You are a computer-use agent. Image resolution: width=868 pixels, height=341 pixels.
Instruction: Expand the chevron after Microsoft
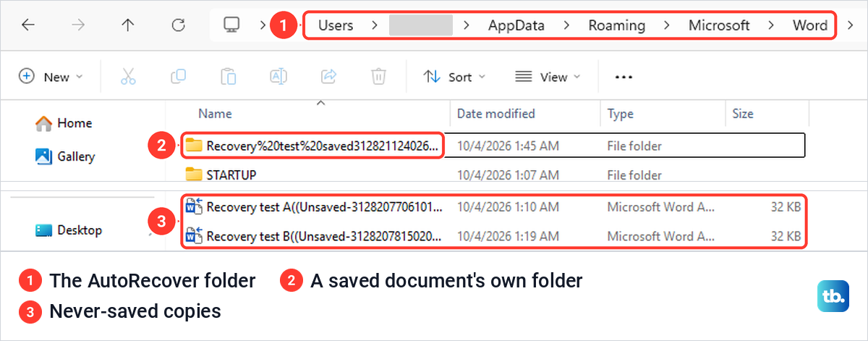[771, 25]
